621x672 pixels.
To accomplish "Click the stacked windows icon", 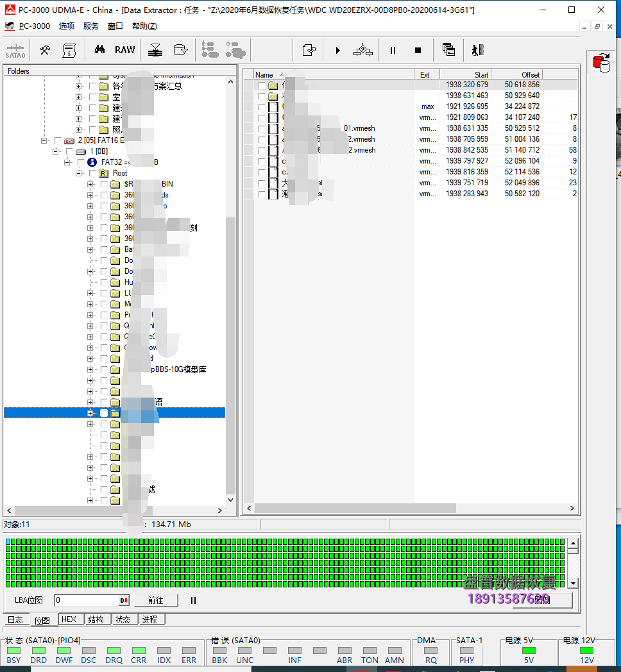I will tap(448, 50).
